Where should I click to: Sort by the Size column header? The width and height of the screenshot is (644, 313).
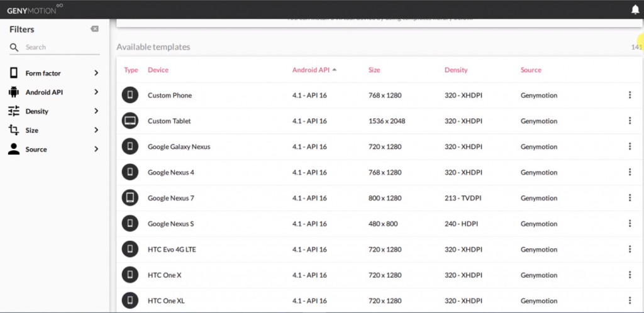pyautogui.click(x=374, y=70)
